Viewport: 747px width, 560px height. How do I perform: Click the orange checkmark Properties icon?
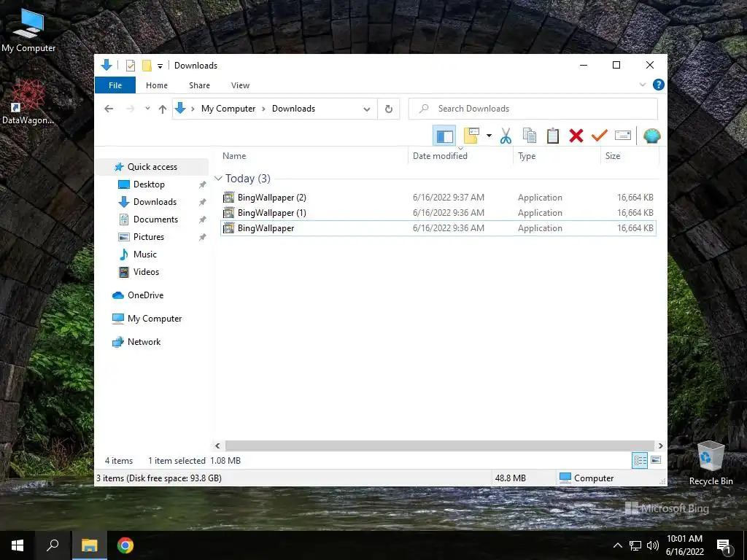coord(600,136)
